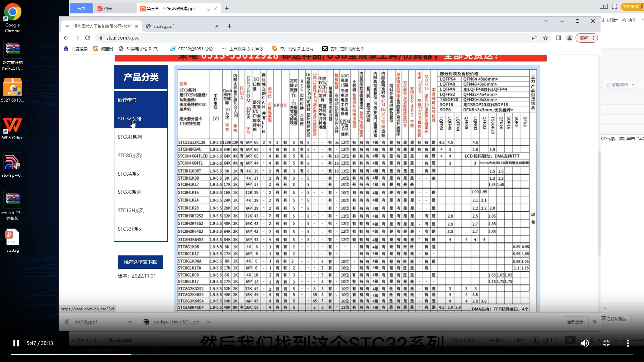Bookmark this page with star icon
644x362 pixels.
click(x=545, y=38)
